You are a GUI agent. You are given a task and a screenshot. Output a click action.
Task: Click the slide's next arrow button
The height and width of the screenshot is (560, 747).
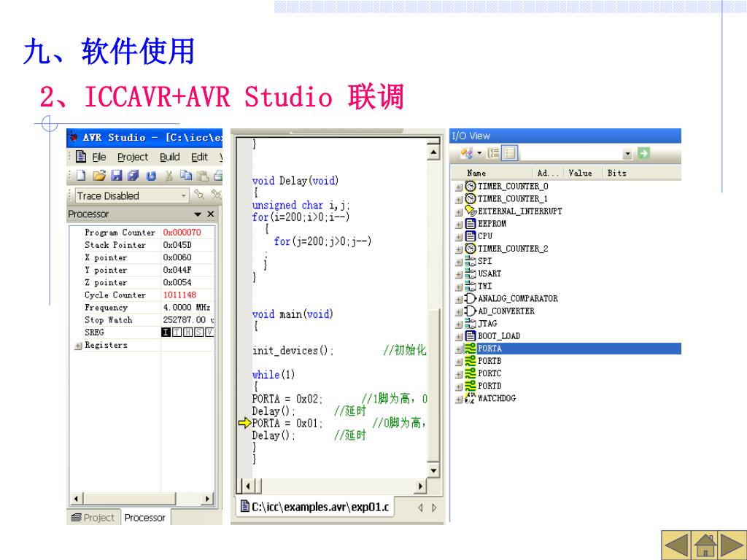(x=733, y=545)
